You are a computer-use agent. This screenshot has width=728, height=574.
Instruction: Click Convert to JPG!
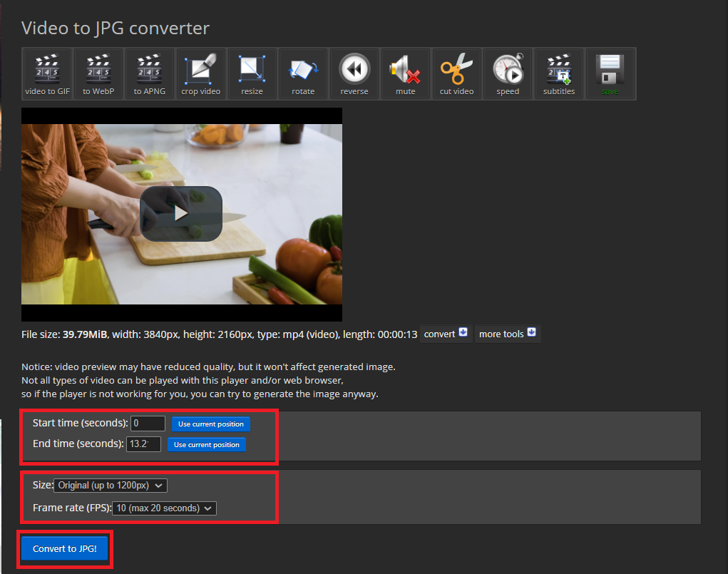[64, 548]
